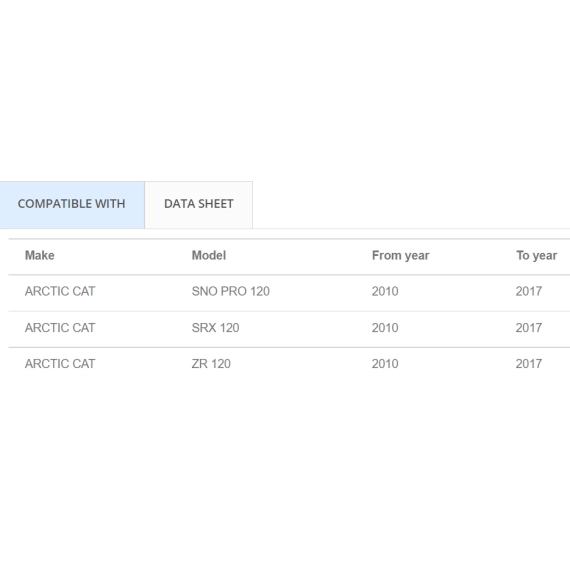Click 2017 in the ZR 120 row
Screen dimensions: 570x570
529,364
